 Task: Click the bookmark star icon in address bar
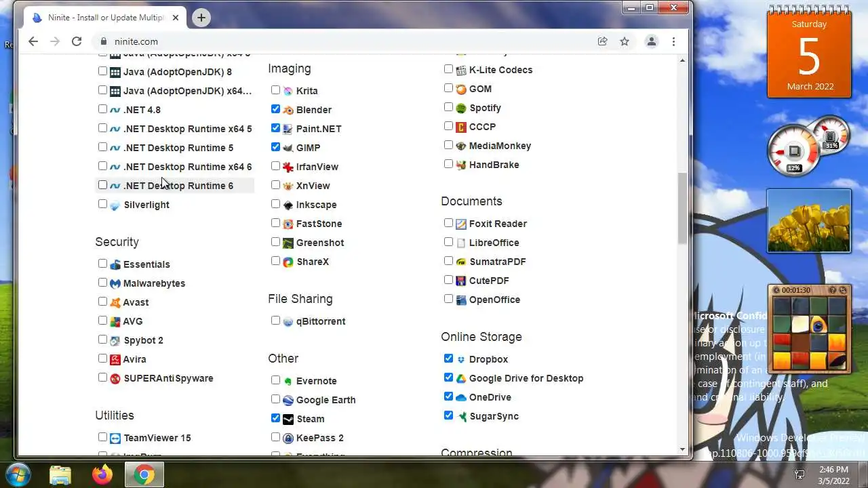[625, 41]
